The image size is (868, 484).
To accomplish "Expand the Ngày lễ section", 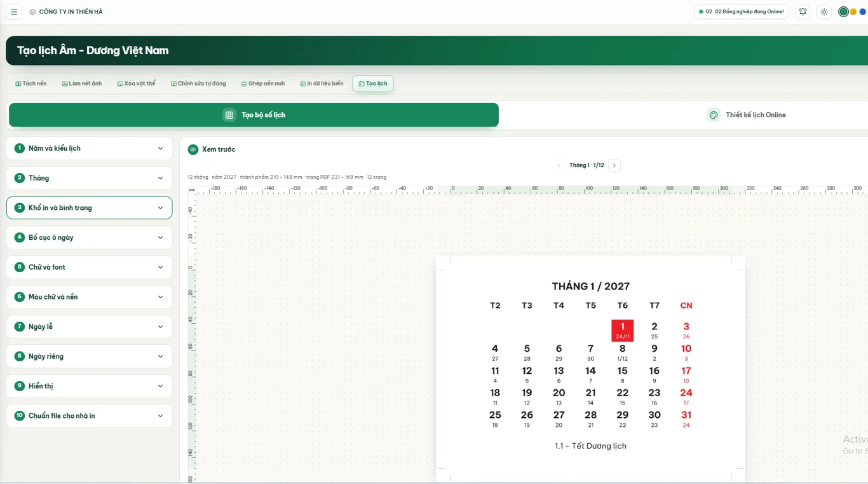I will [90, 326].
